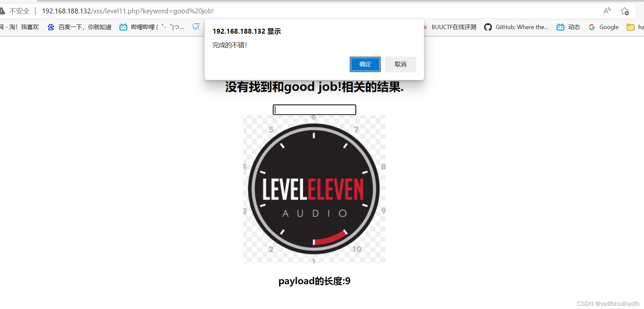This screenshot has height=309, width=644.
Task: Click the not-secure warning icon
Action: (x=2, y=11)
